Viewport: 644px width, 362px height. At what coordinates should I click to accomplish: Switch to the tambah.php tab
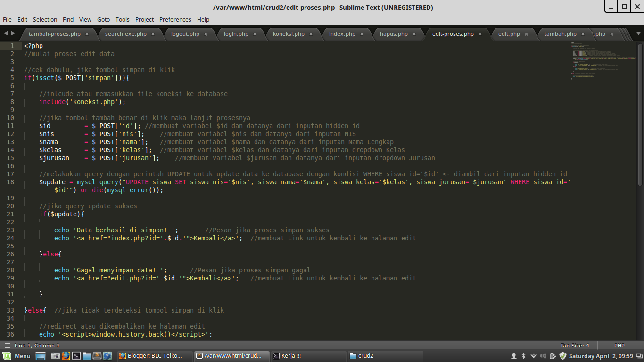click(561, 34)
